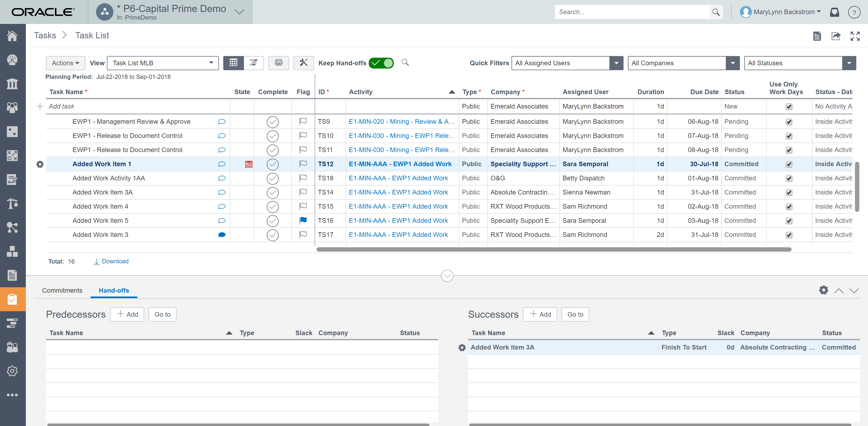Click the blue flag on Added Work Item 5
This screenshot has height=426, width=868.
tap(303, 220)
